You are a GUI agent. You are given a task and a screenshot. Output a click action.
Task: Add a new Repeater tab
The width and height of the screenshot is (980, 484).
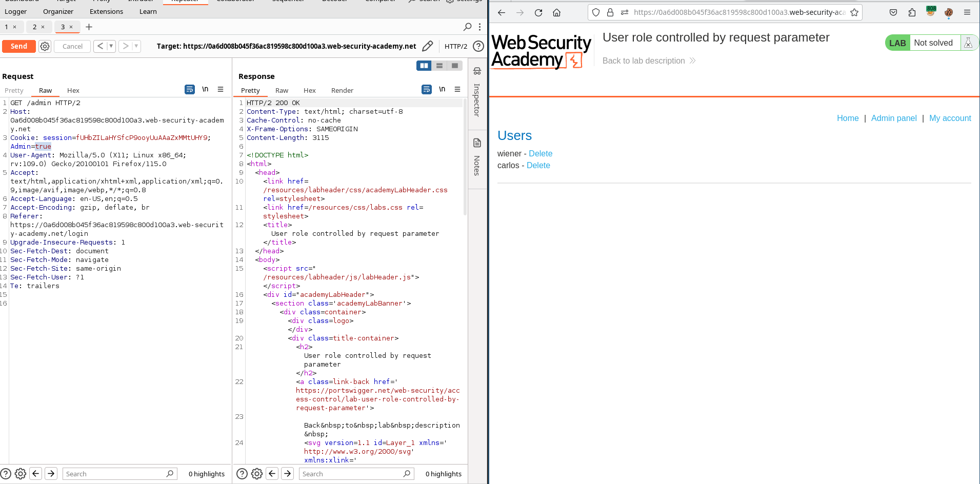click(89, 27)
